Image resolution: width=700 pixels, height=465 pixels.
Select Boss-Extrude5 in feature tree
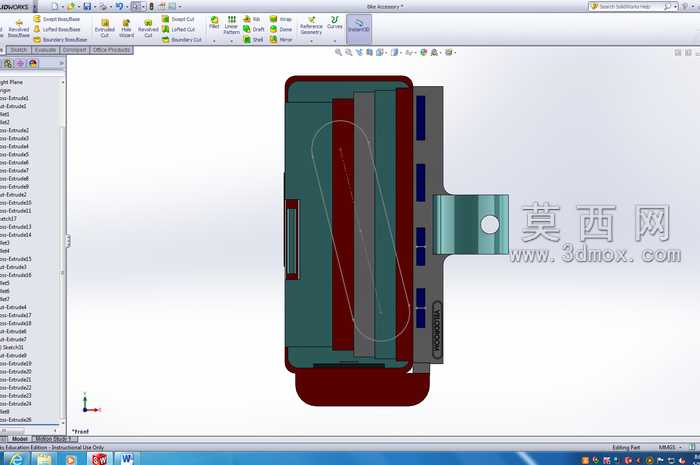pyautogui.click(x=14, y=154)
